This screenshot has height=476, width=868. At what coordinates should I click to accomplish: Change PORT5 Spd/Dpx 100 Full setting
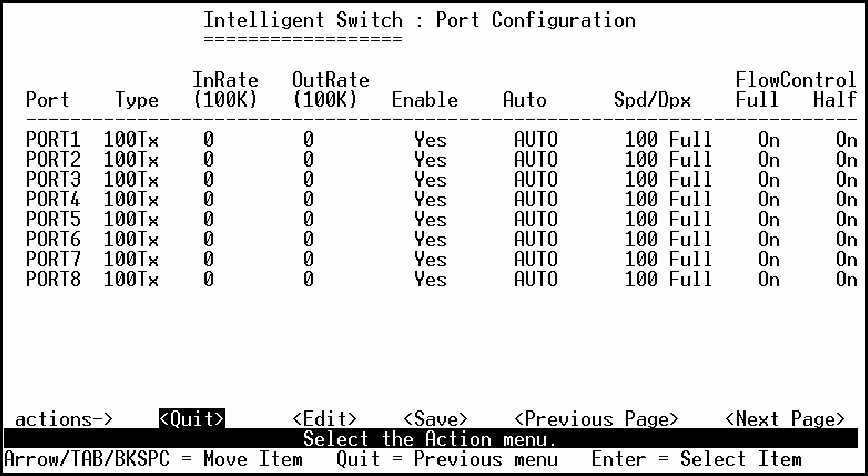(x=668, y=220)
